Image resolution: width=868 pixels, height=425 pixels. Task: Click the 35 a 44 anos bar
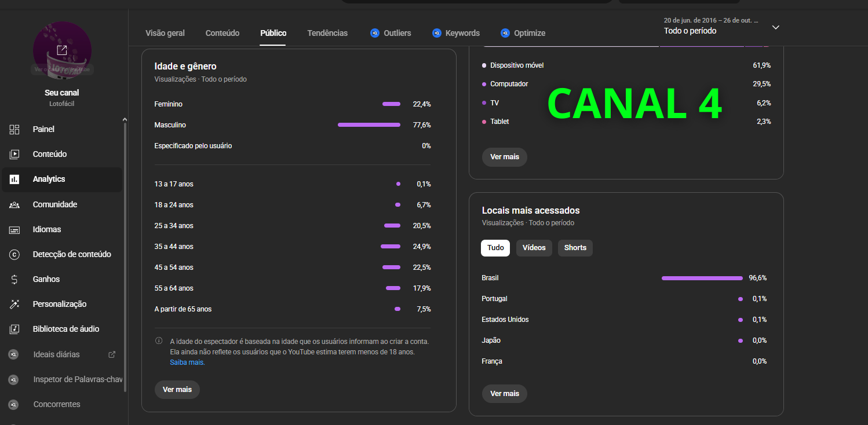(x=391, y=247)
